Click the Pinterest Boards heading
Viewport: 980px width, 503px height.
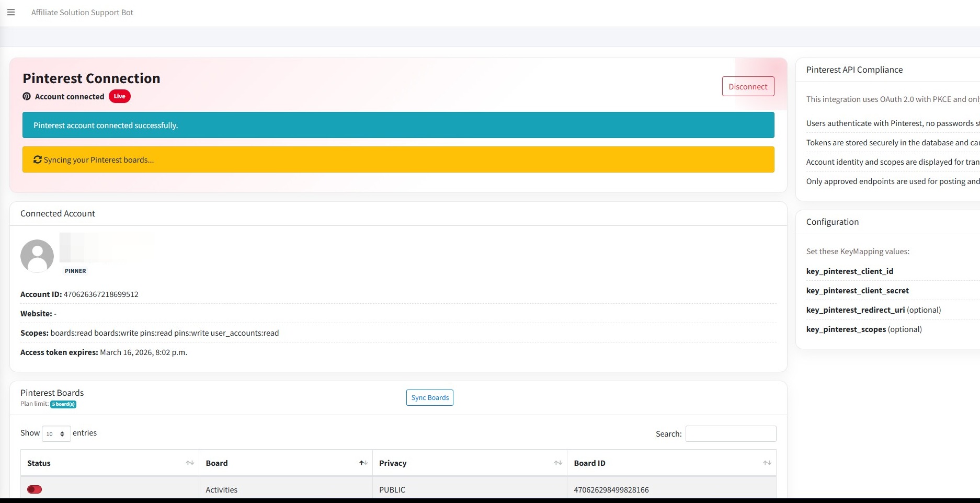(52, 393)
